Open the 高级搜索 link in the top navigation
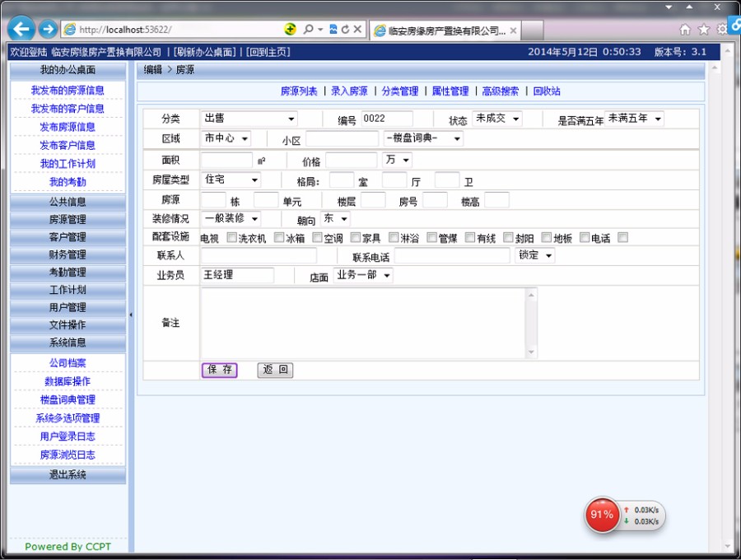741x560 pixels. (x=500, y=91)
